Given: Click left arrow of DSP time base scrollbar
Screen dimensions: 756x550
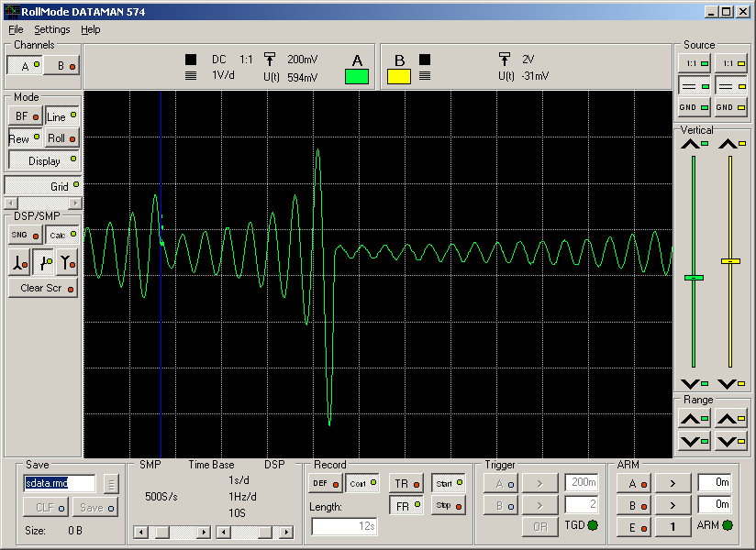Looking at the screenshot, I should tap(221, 532).
